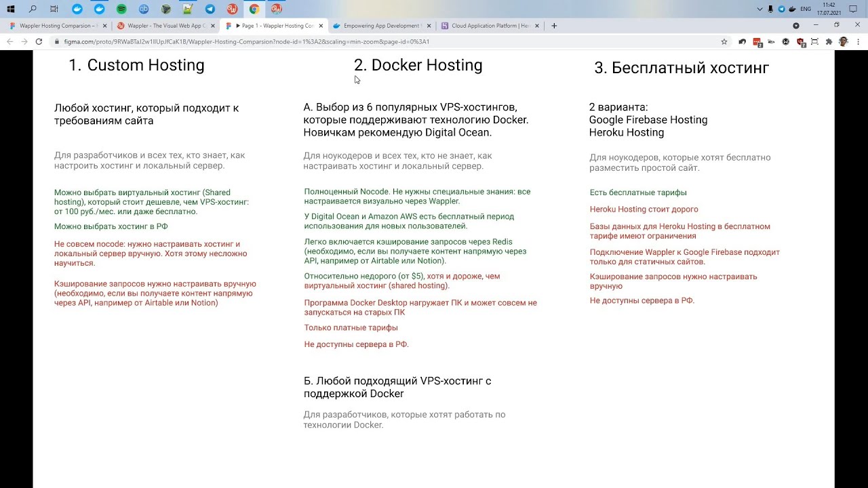Bookmark this page with the star

(724, 41)
